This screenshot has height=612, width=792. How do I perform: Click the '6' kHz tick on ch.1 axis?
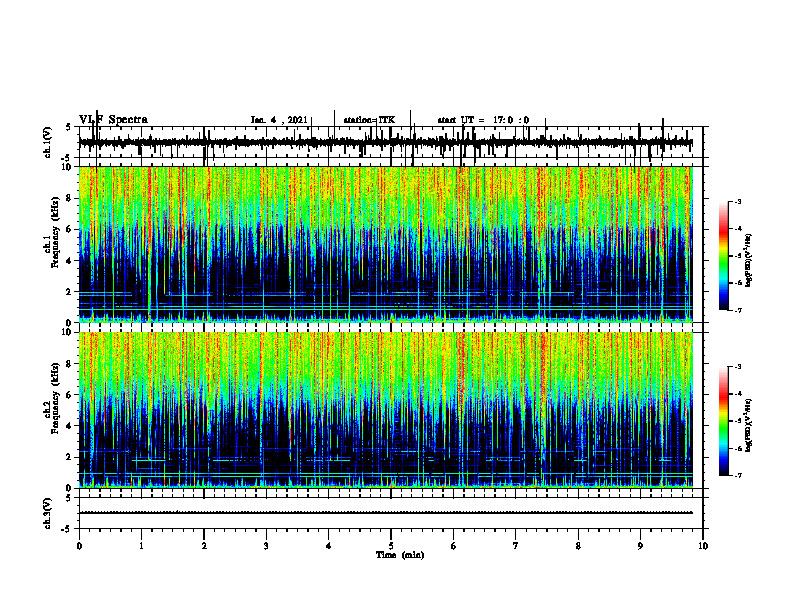tap(69, 229)
